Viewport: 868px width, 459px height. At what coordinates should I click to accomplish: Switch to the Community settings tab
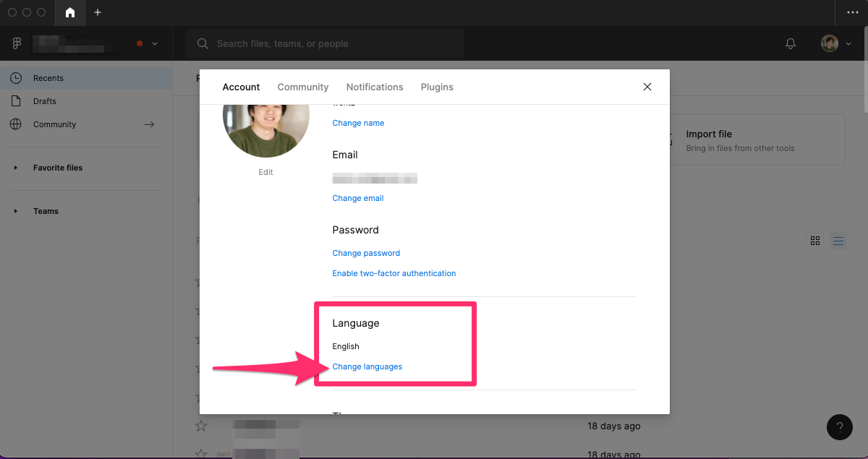point(303,87)
